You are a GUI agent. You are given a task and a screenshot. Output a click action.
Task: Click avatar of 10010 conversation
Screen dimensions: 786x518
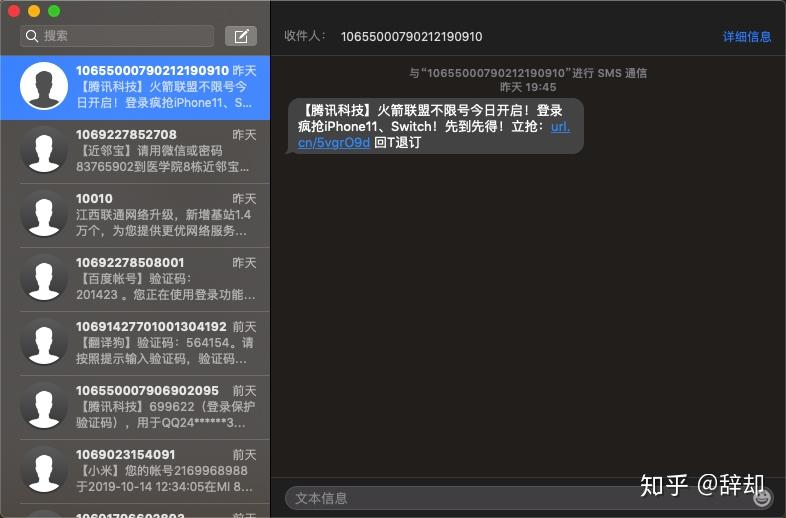tap(44, 215)
